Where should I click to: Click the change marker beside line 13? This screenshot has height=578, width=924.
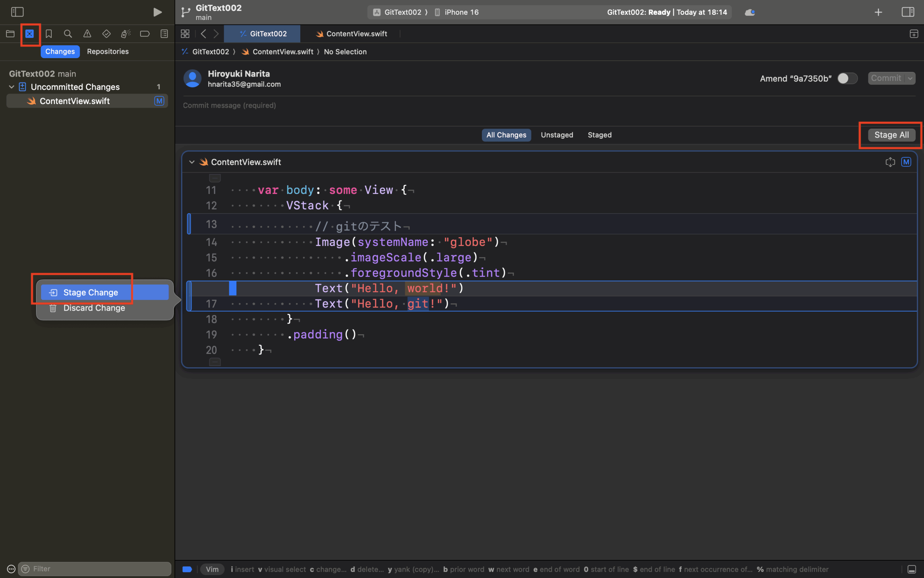[189, 224]
